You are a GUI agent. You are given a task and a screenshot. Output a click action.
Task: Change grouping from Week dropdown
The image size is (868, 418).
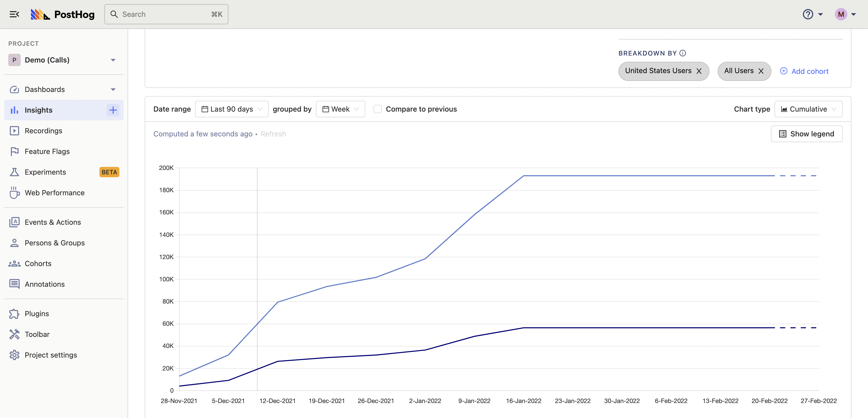pos(340,109)
